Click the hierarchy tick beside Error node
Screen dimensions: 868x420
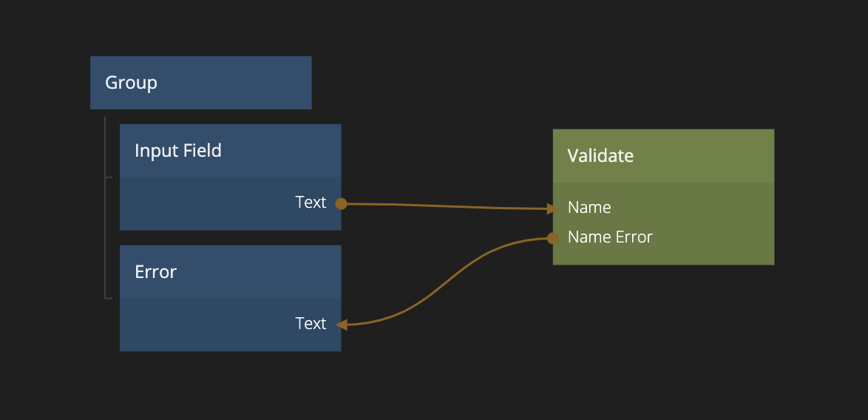pos(109,298)
